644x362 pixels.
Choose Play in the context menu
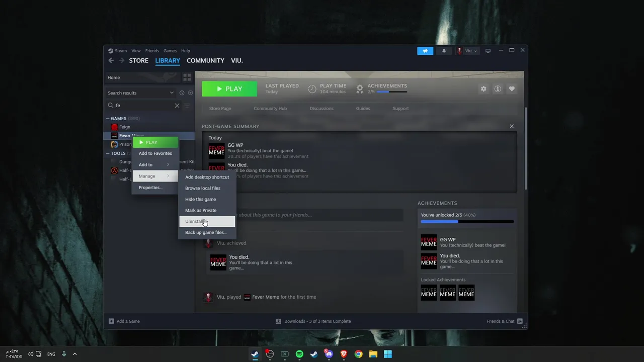(x=155, y=142)
